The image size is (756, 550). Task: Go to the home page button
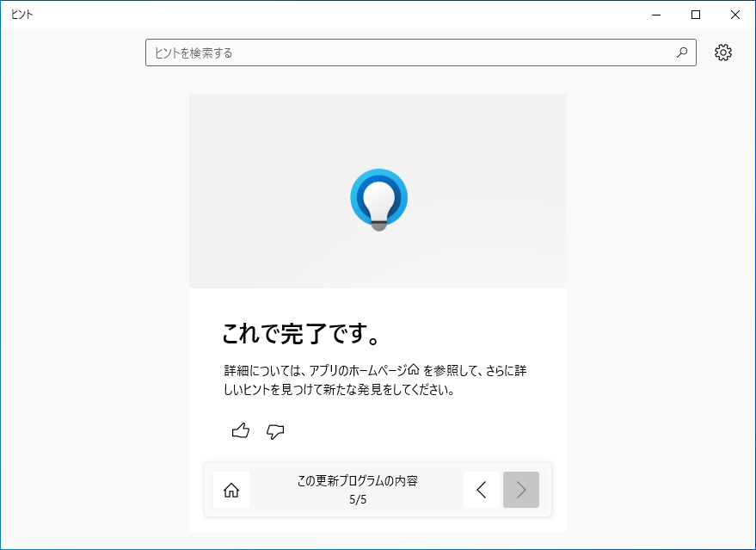pos(231,490)
